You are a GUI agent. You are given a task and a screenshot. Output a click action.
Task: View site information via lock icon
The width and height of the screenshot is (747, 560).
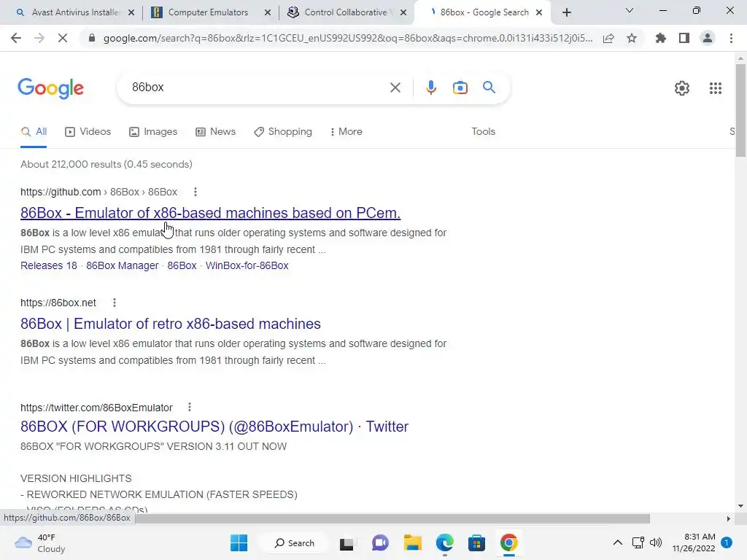[x=92, y=38]
